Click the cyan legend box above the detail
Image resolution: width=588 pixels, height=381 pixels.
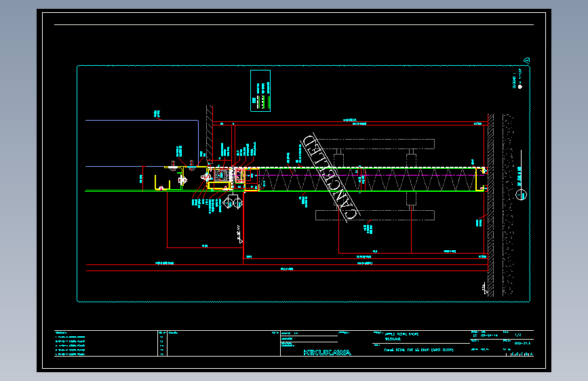click(x=260, y=91)
